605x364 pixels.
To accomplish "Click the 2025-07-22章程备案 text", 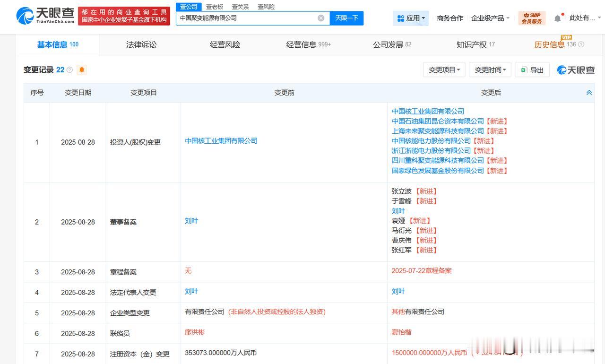I will 422,271.
